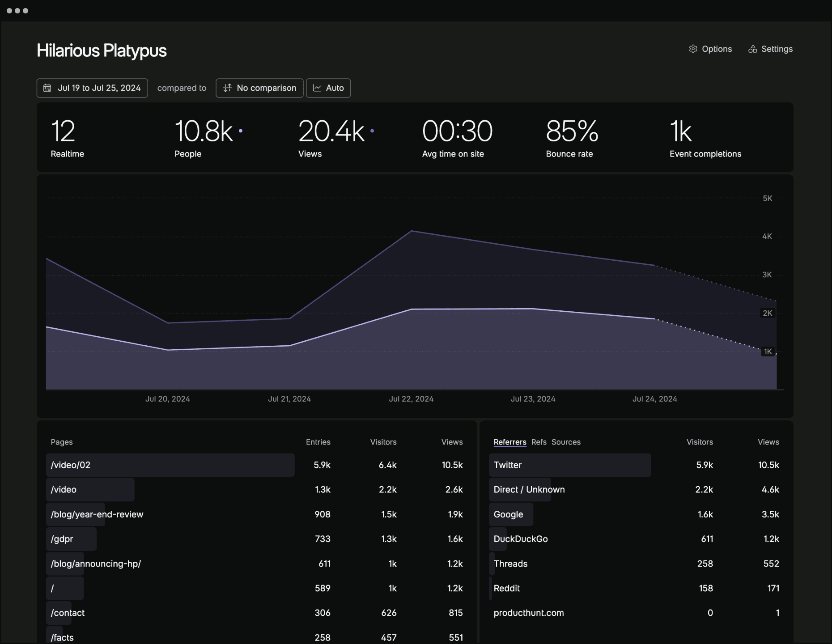The width and height of the screenshot is (832, 644).
Task: Click the comparison sliders icon
Action: click(x=227, y=88)
